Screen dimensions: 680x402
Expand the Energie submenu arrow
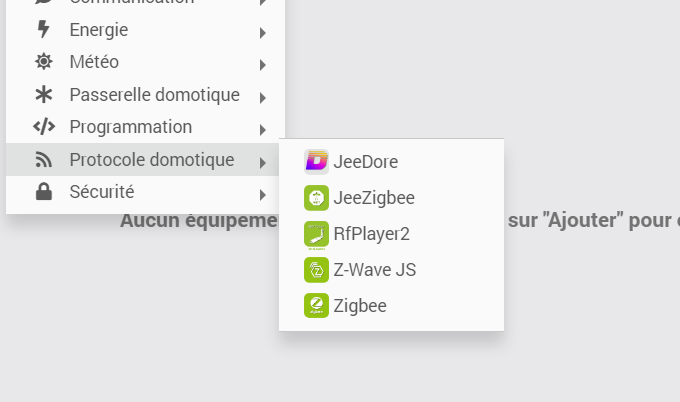pos(262,33)
